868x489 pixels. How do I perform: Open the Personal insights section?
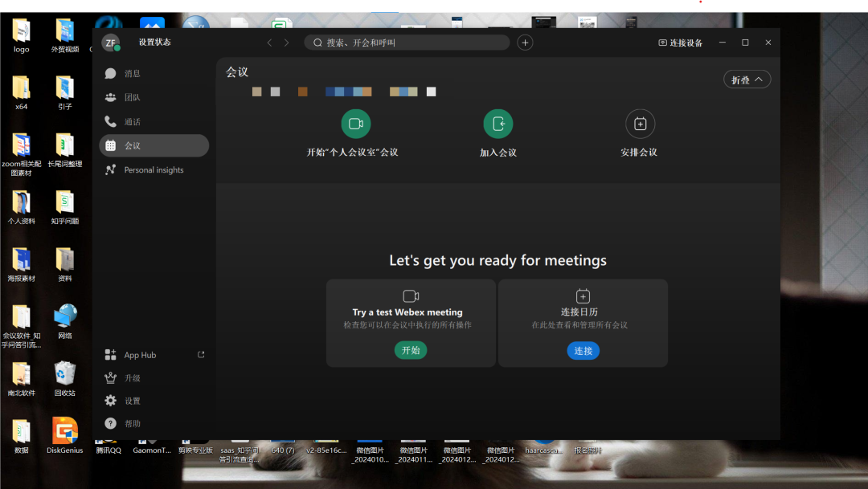point(153,169)
